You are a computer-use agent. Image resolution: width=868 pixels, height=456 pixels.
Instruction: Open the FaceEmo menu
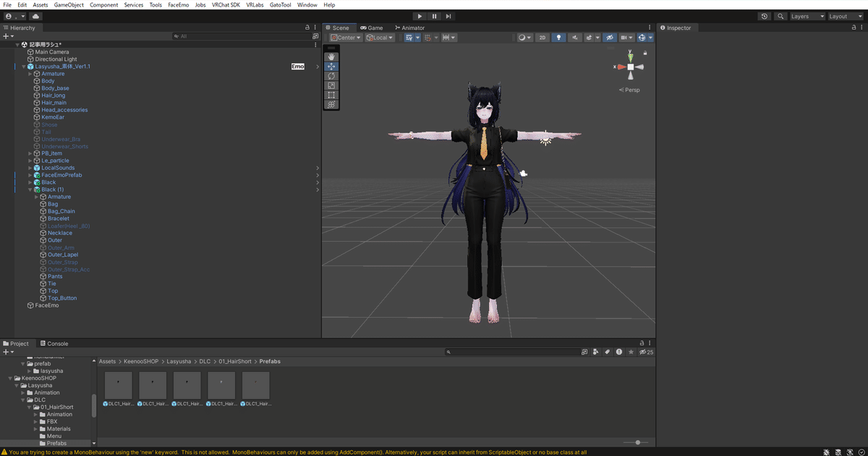pos(178,5)
